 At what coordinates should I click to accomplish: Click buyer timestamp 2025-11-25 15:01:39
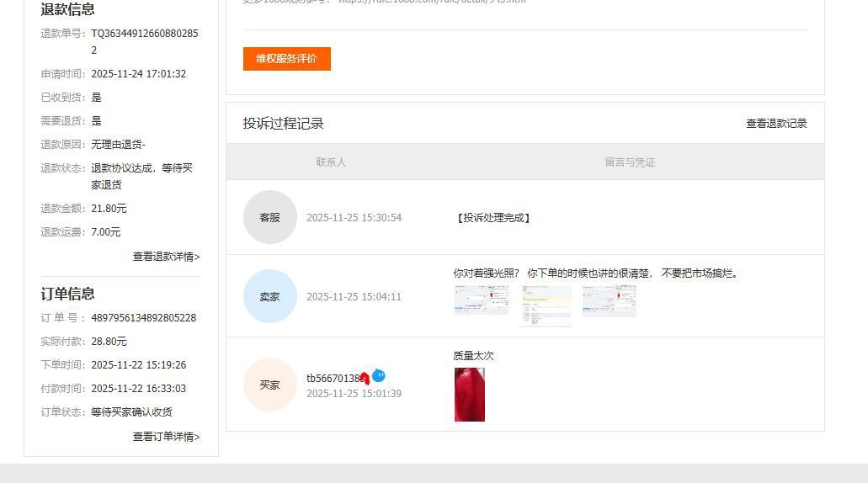click(x=354, y=393)
